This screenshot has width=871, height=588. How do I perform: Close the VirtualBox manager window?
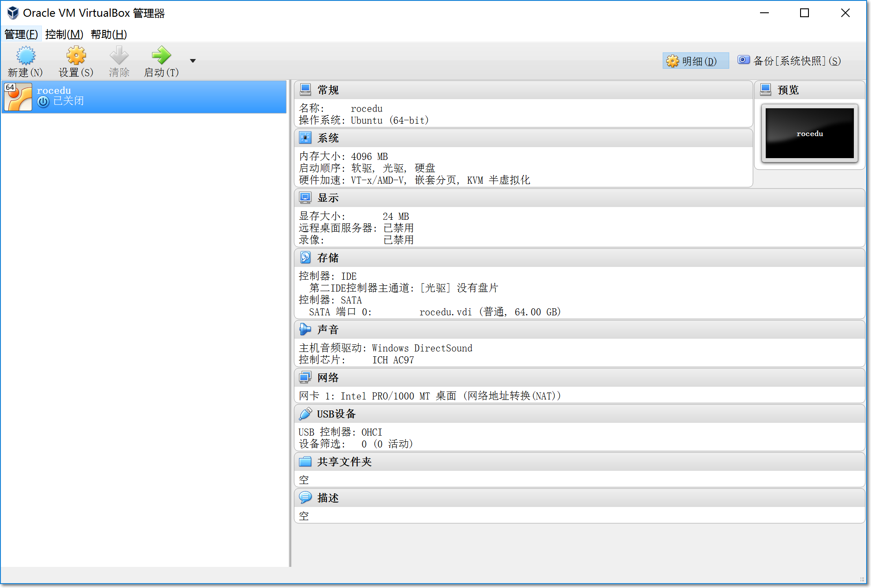(845, 13)
